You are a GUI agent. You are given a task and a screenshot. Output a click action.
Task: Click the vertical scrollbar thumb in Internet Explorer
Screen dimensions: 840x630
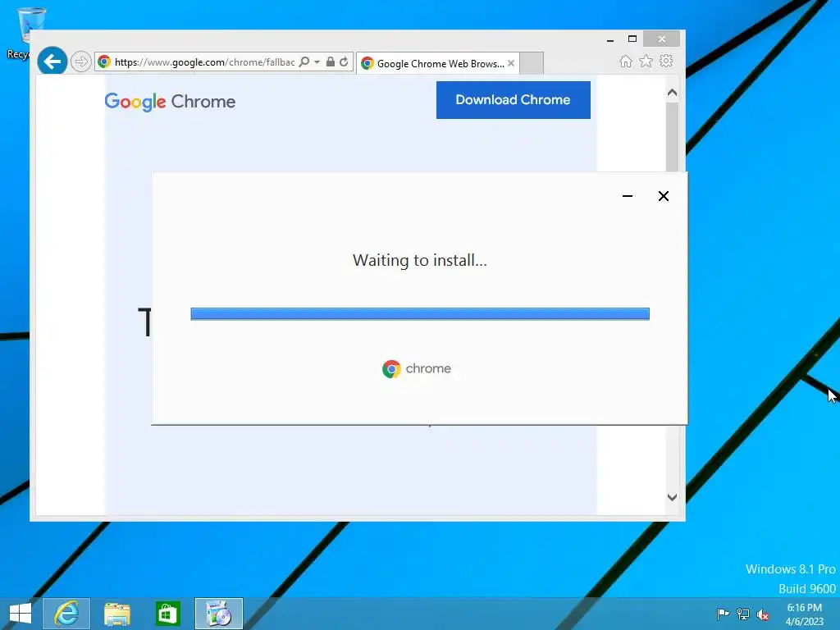pyautogui.click(x=673, y=137)
